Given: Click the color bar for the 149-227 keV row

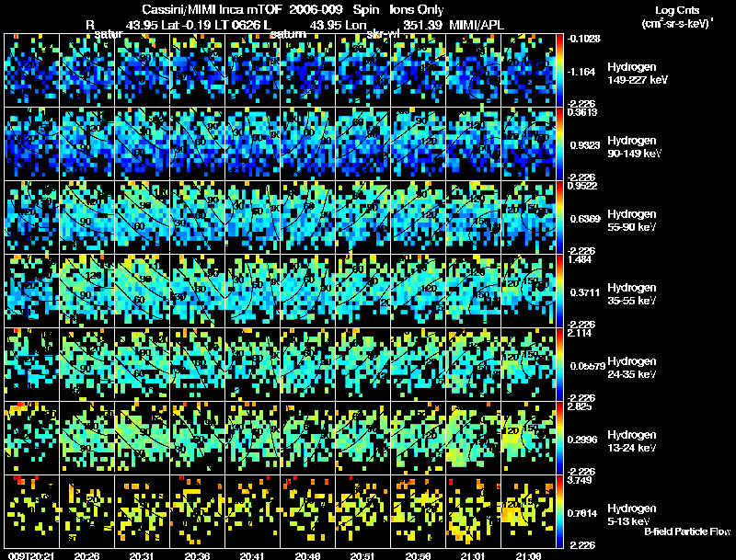Looking at the screenshot, I should (559, 71).
